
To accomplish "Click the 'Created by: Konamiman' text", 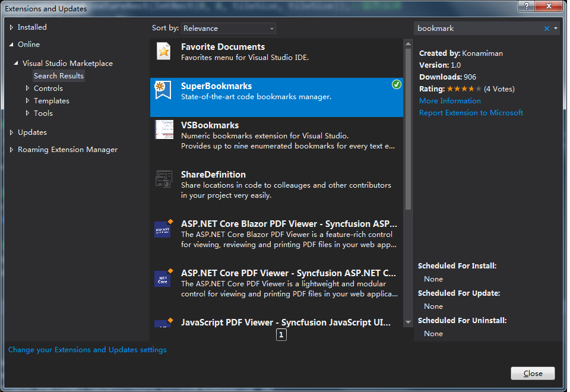I will tap(461, 53).
